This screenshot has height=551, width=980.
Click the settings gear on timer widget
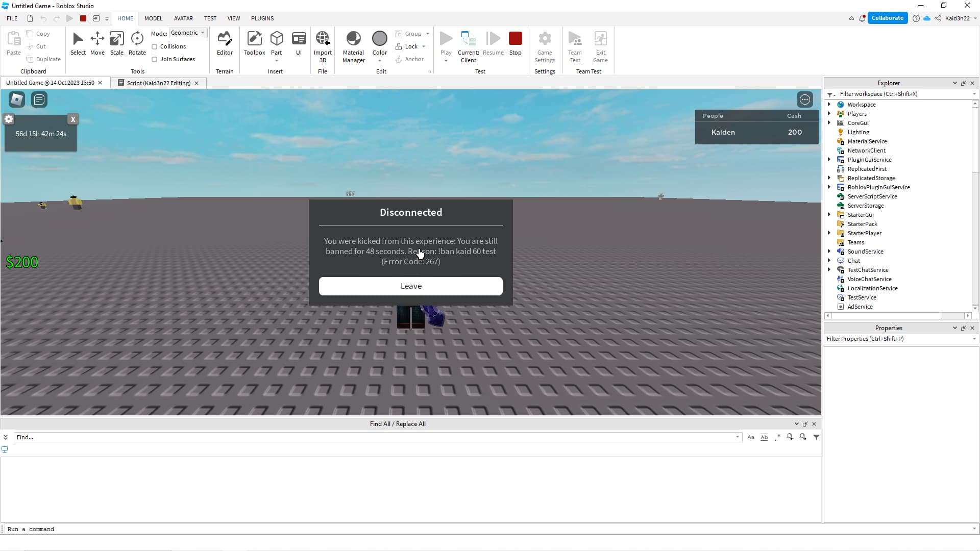pyautogui.click(x=9, y=119)
